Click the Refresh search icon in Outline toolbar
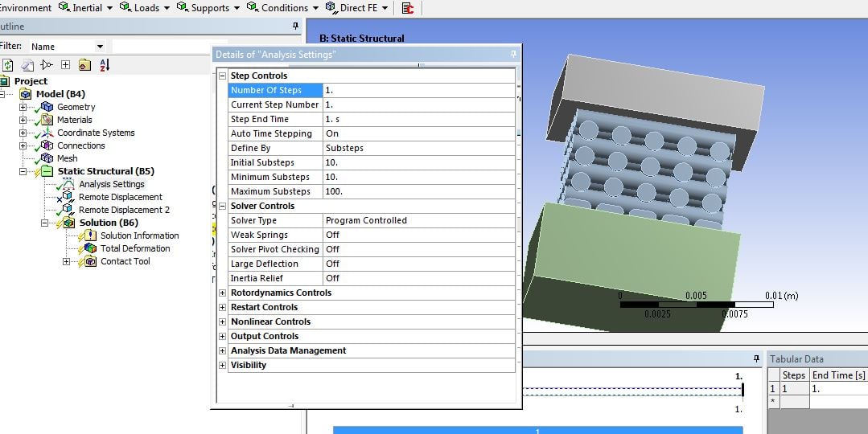The height and width of the screenshot is (434, 868). point(8,65)
